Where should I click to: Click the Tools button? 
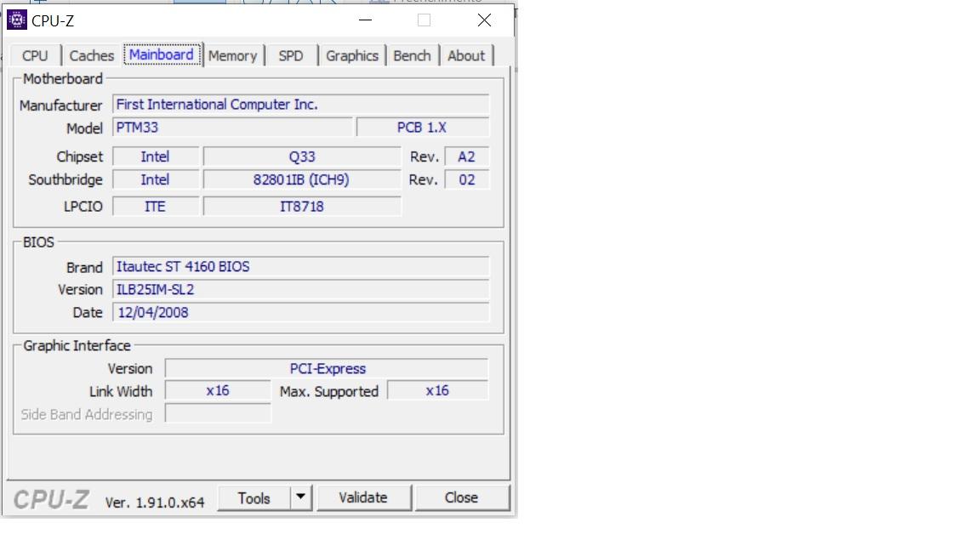tap(254, 498)
